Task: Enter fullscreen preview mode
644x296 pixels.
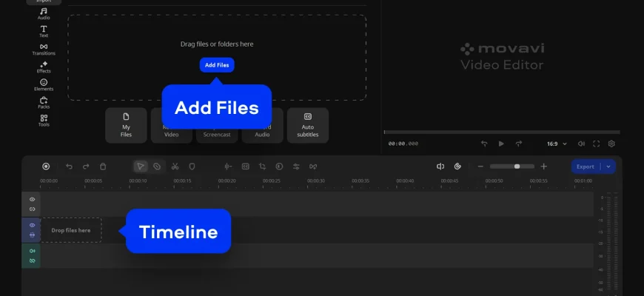Action: point(597,144)
